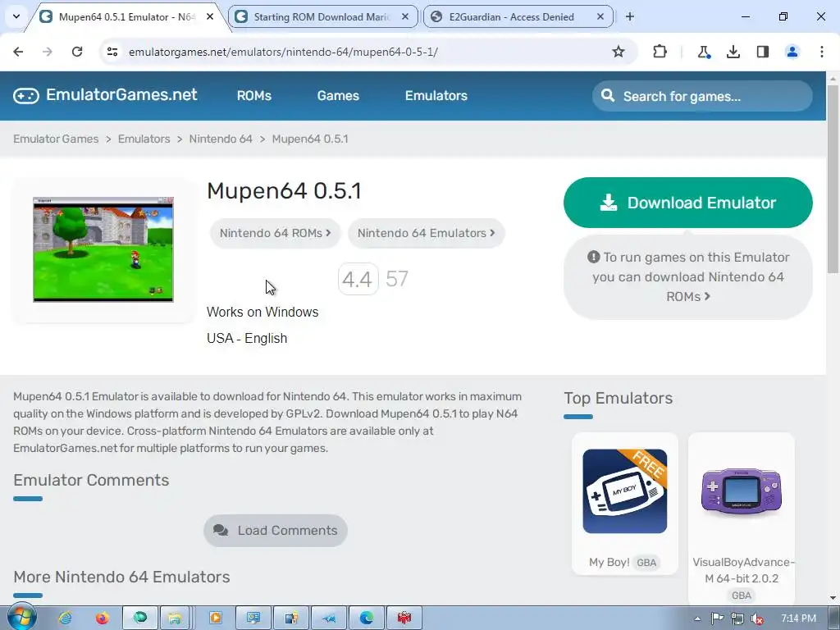Click the Download Emulator button

688,203
